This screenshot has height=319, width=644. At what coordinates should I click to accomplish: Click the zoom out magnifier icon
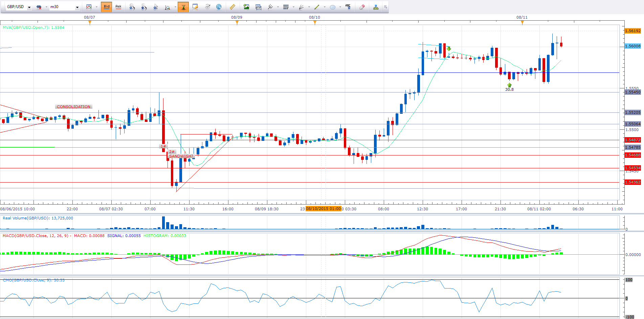(x=144, y=7)
